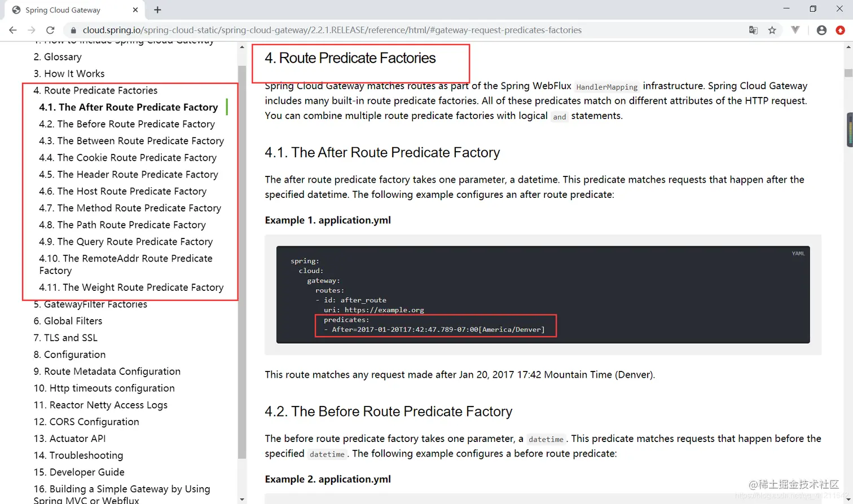Click the URL address bar

[332, 30]
